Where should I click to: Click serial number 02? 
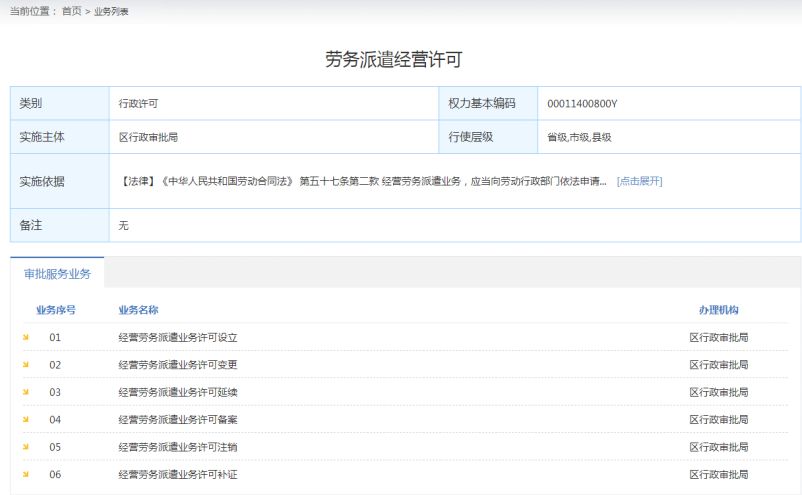pos(55,365)
